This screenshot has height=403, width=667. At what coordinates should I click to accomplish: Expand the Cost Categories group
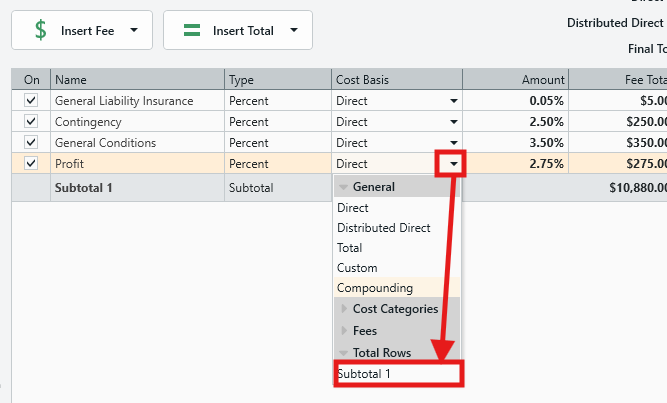(x=345, y=309)
